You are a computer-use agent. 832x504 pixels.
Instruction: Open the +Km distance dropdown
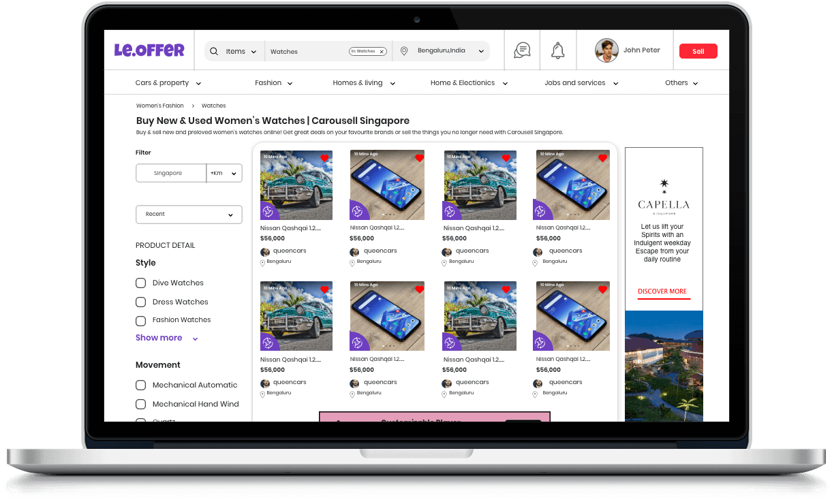(224, 173)
